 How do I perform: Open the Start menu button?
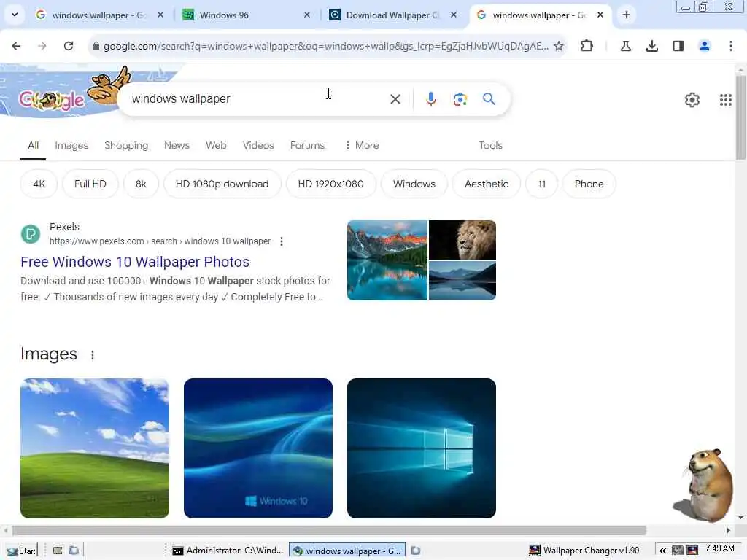point(21,551)
